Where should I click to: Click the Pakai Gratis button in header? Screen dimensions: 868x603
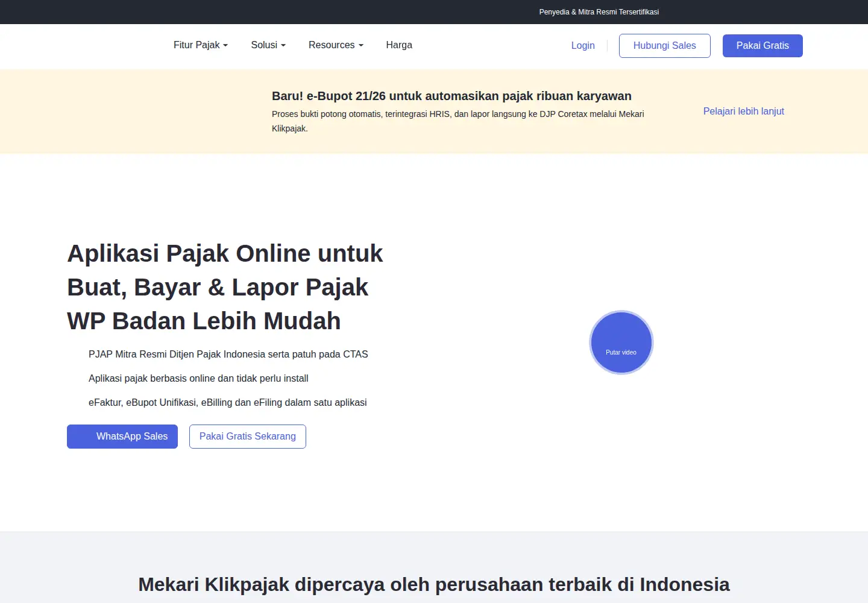coord(763,46)
